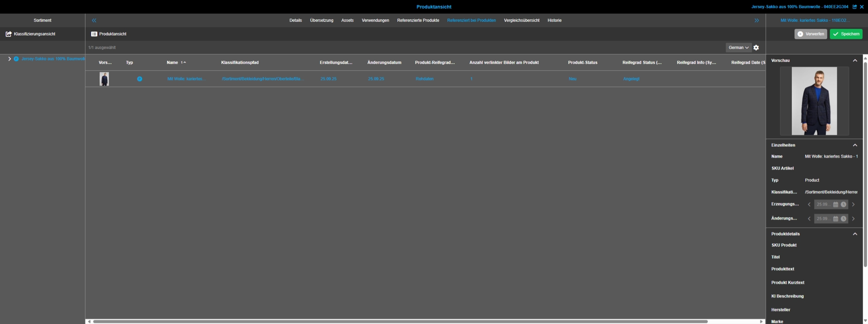Click 'Anzahl verlinkter Bilder am Produkt' header
868x324 pixels.
(504, 63)
